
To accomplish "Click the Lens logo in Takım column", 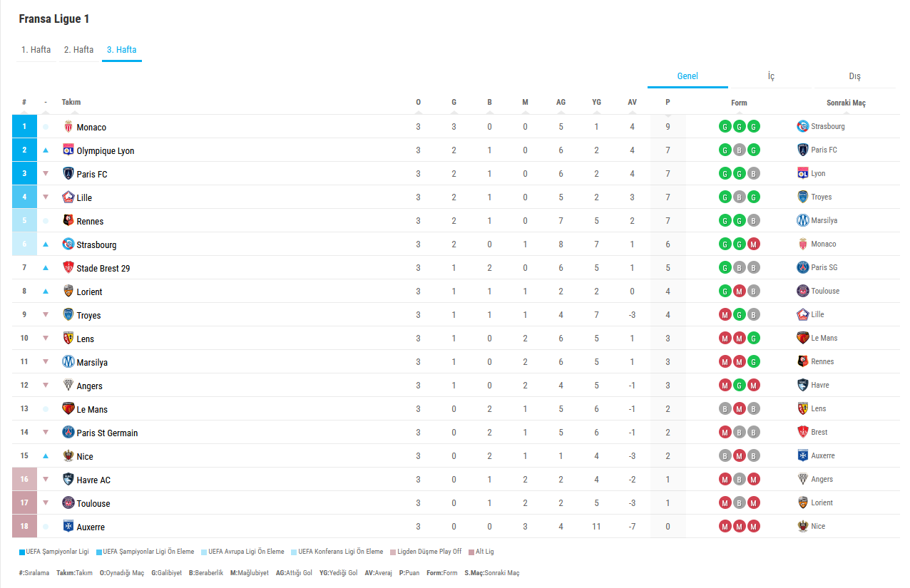I will (x=68, y=339).
